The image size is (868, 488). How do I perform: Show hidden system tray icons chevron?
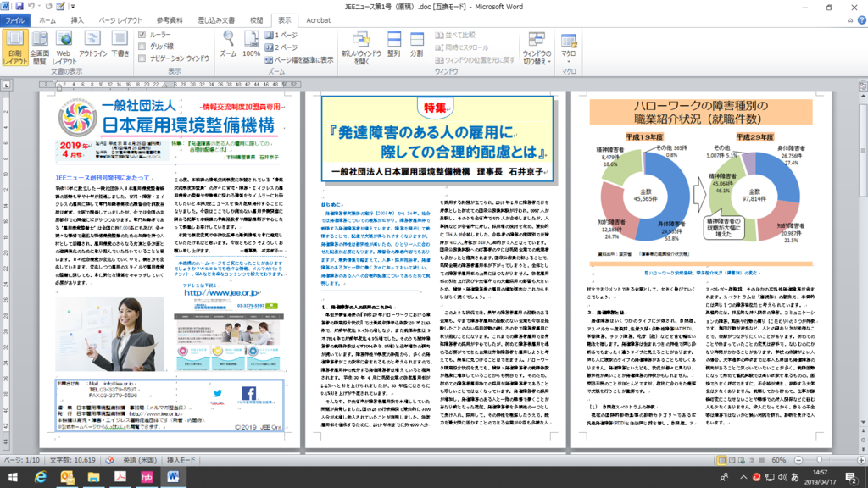(x=743, y=477)
